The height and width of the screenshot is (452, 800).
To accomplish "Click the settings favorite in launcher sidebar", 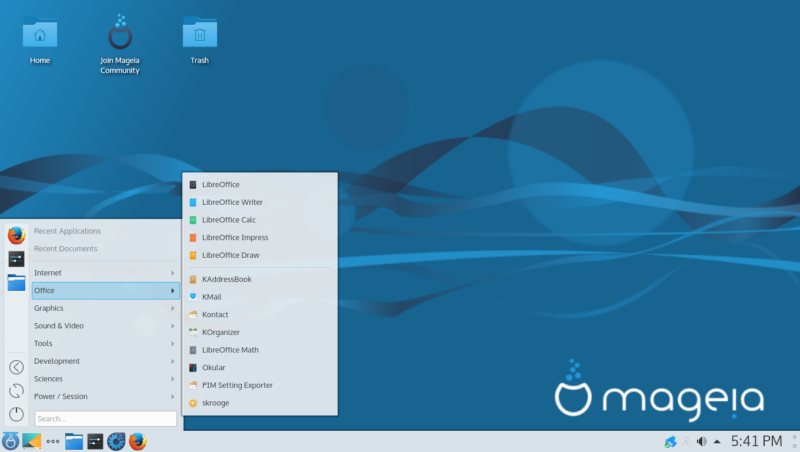I will [16, 259].
